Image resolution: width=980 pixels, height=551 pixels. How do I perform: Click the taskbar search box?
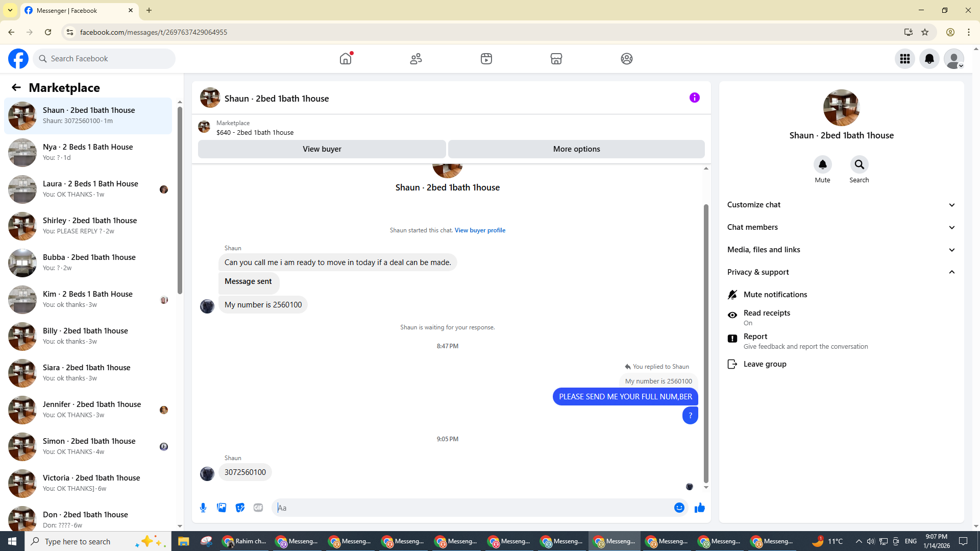point(97,541)
